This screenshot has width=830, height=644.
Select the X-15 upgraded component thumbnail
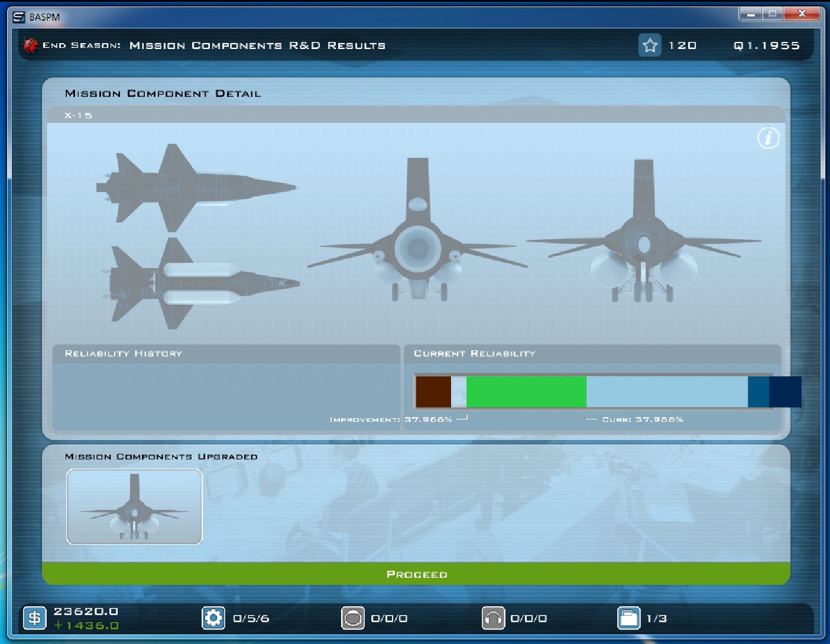point(134,506)
